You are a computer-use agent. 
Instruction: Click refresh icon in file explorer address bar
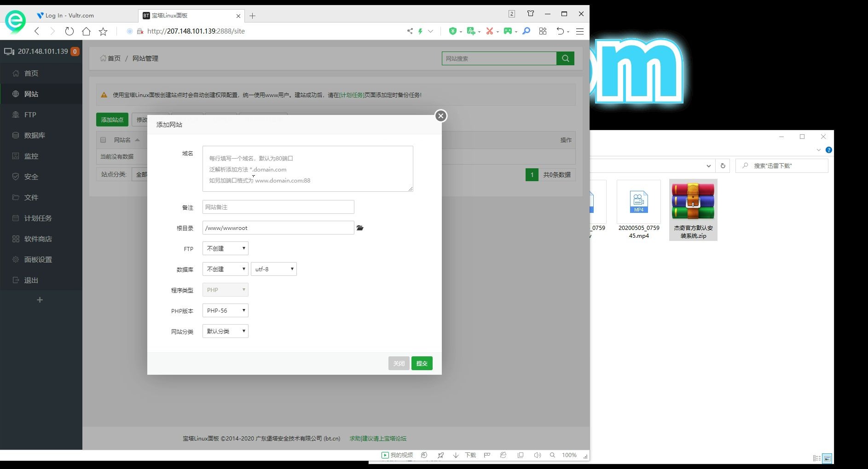click(x=723, y=166)
